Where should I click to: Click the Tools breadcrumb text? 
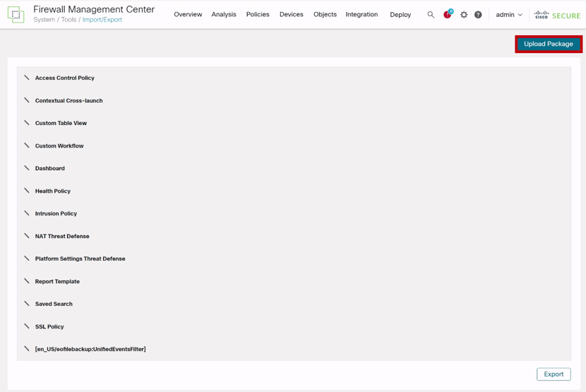tap(68, 20)
